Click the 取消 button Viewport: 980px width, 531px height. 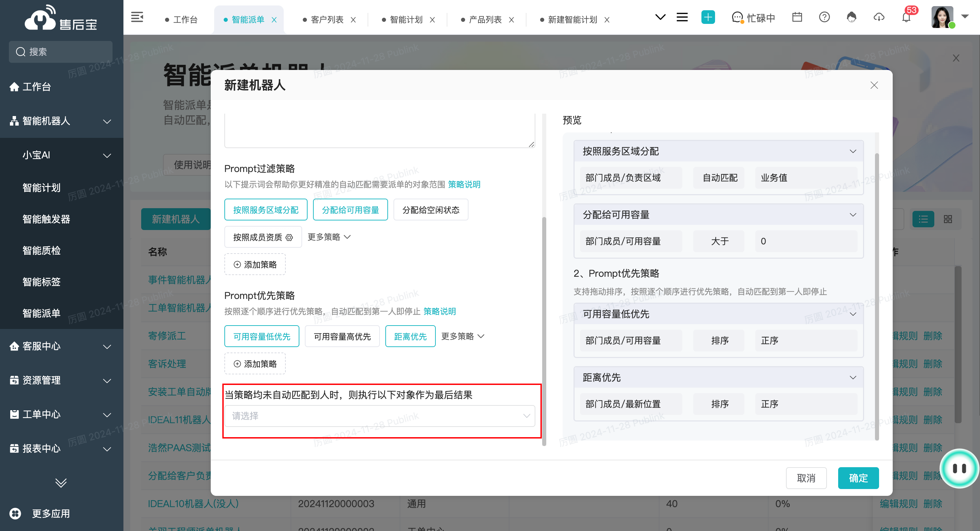(806, 478)
